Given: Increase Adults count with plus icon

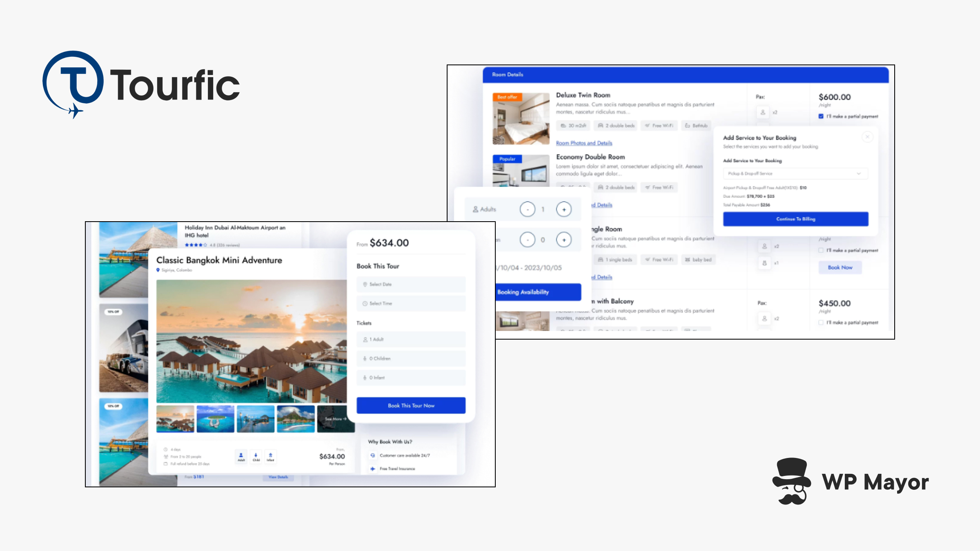Looking at the screenshot, I should [564, 209].
